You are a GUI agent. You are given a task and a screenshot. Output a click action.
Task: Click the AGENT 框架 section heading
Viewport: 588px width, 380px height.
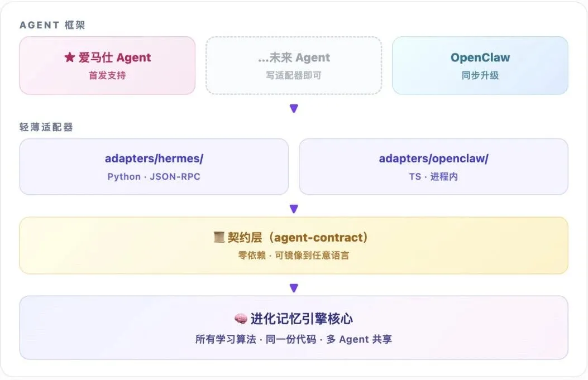click(52, 25)
